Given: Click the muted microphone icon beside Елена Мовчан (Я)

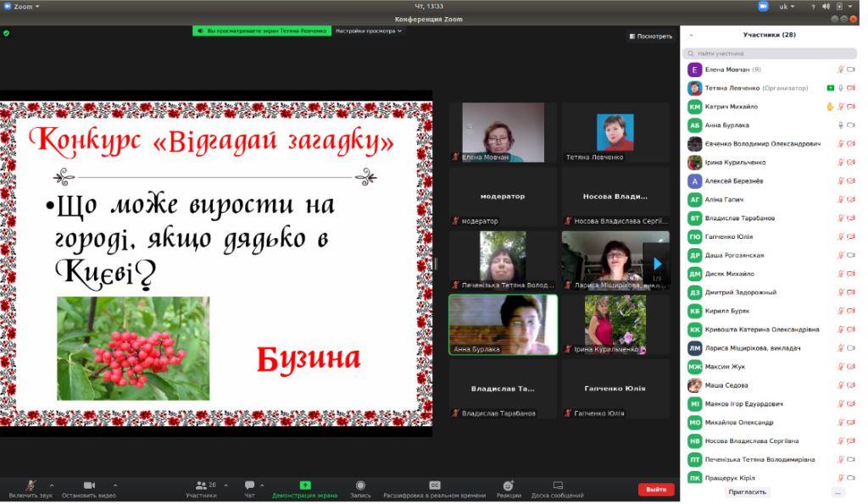Looking at the screenshot, I should click(840, 69).
